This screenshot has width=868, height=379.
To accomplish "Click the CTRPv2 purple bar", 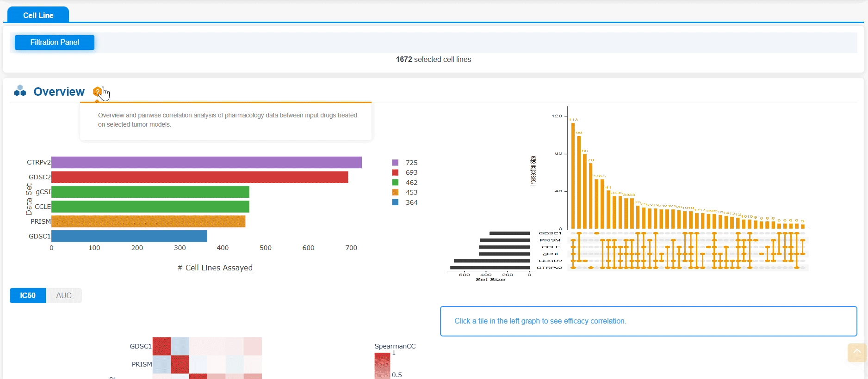I will 206,162.
